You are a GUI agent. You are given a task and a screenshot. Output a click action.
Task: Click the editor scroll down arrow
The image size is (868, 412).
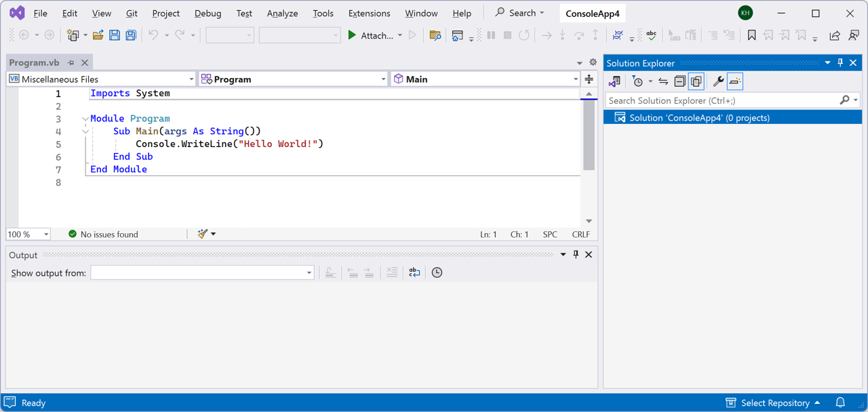point(589,221)
